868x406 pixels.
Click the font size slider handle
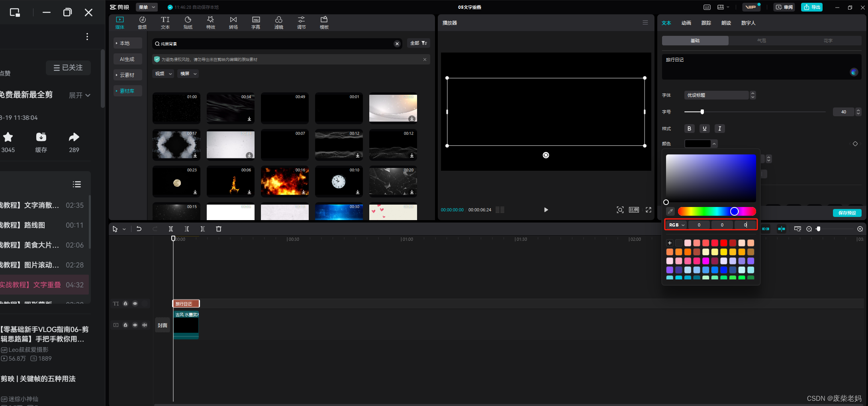pyautogui.click(x=702, y=112)
